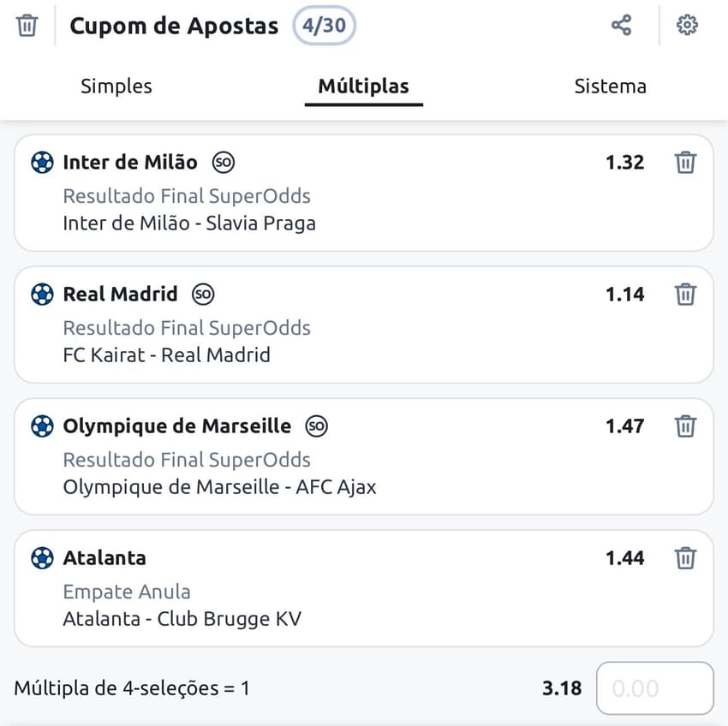Switch to the Sistema tab
This screenshot has width=728, height=726.
click(x=610, y=86)
